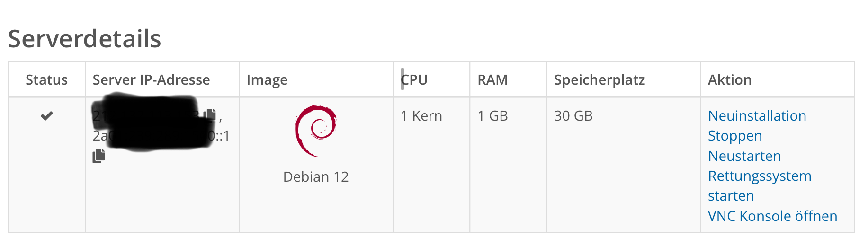Viewport: 868px width, 246px height.
Task: Select the RAM column header
Action: pyautogui.click(x=492, y=80)
